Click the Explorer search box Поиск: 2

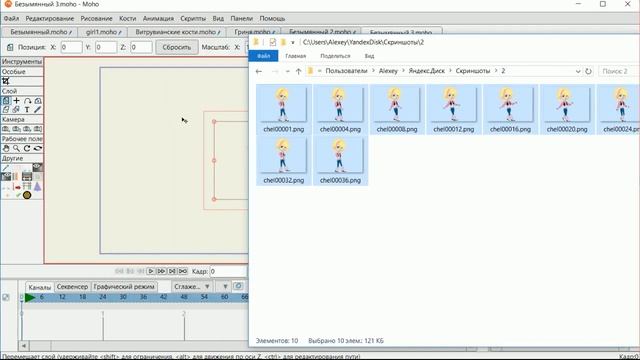tap(618, 71)
